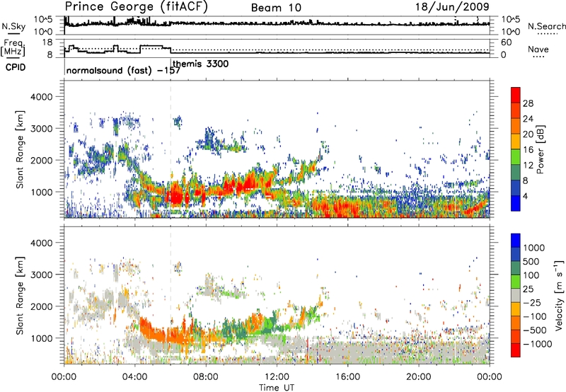Click the '12' power colorbar tick label
The image size is (566, 392).
coord(528,166)
